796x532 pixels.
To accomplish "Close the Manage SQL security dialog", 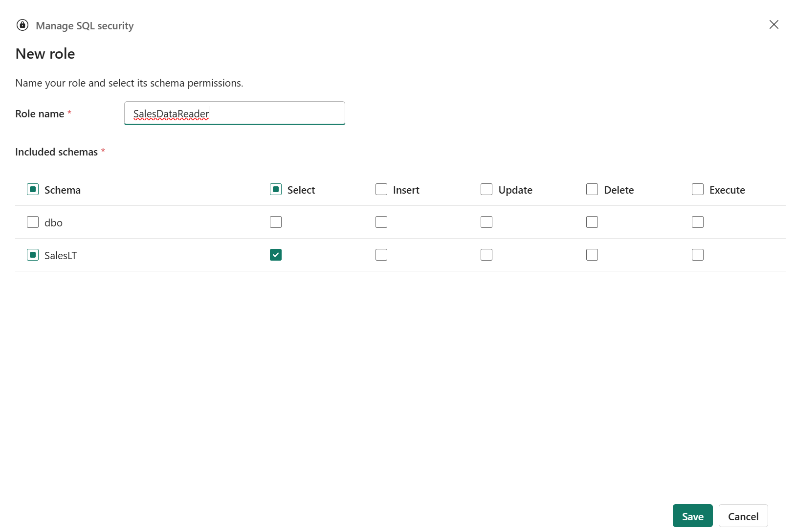I will click(774, 24).
